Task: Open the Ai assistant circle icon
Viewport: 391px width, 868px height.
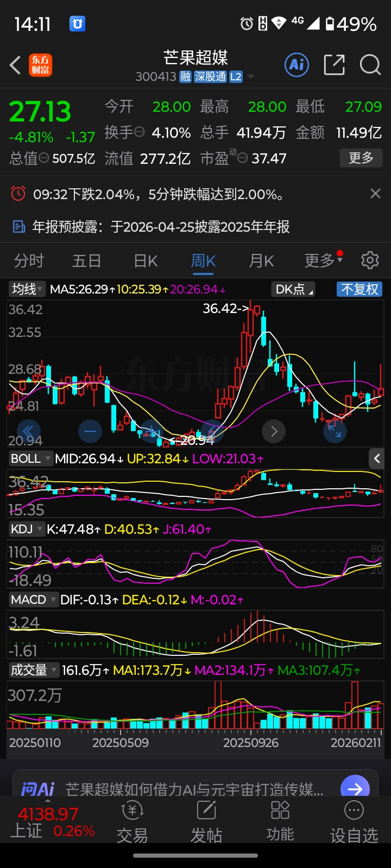Action: point(297,65)
